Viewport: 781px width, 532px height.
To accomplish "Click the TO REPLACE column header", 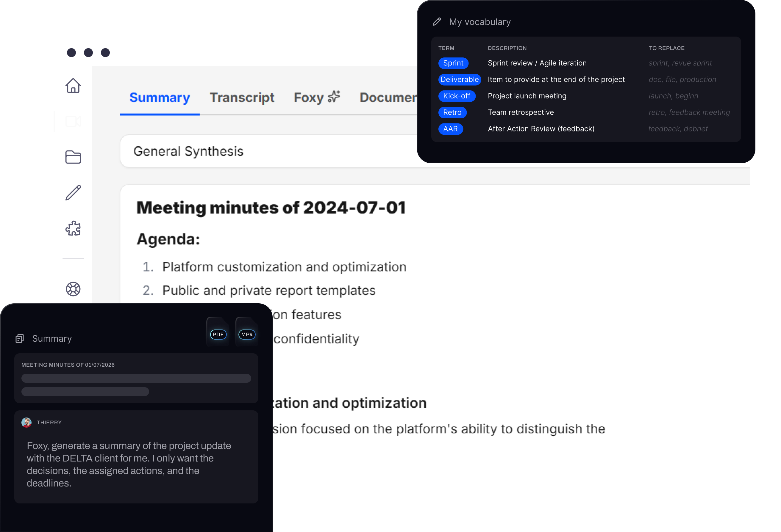I will tap(666, 48).
